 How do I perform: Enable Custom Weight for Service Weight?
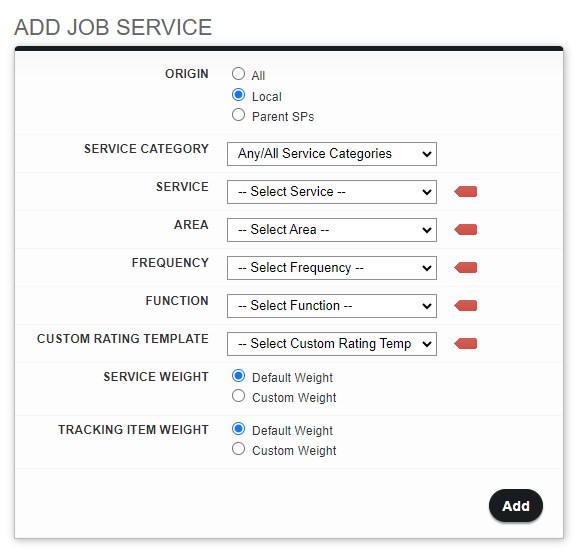(238, 396)
